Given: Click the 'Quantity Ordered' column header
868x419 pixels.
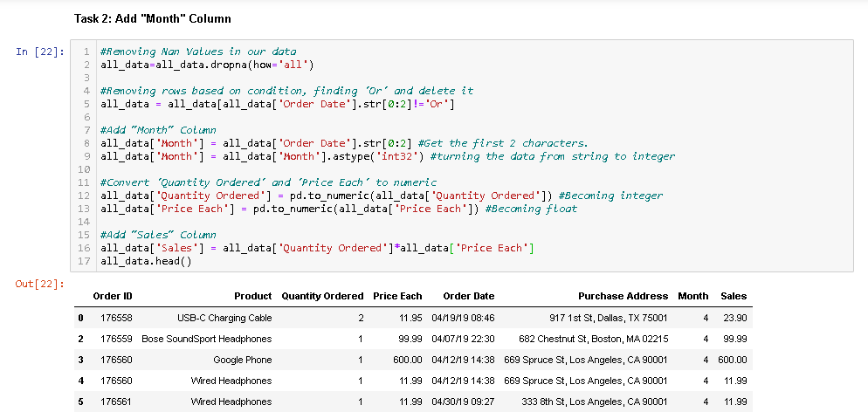Looking at the screenshot, I should point(322,296).
